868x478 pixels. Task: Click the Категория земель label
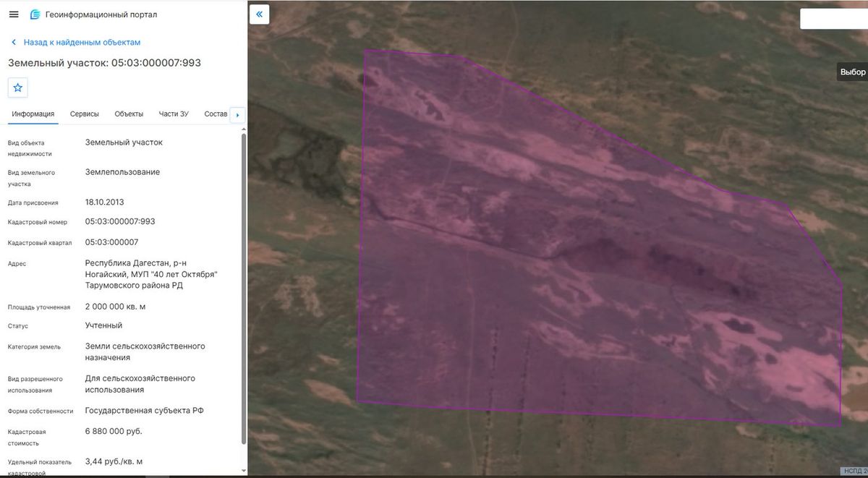(x=35, y=347)
